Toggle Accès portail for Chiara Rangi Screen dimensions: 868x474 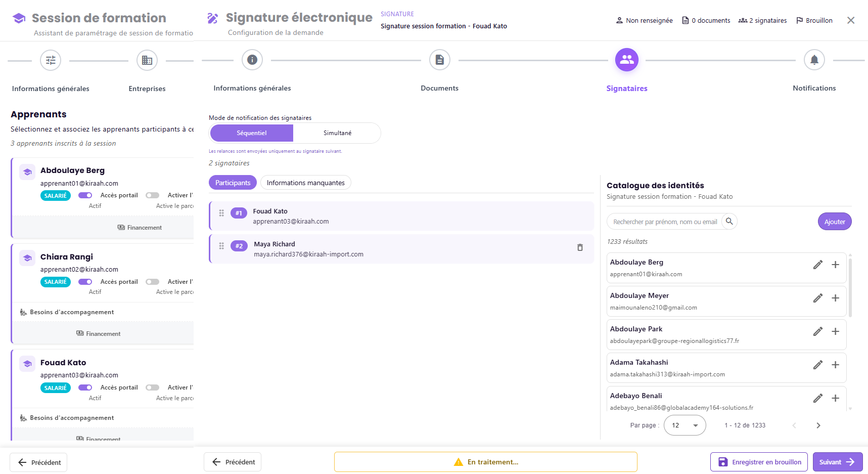(x=85, y=282)
